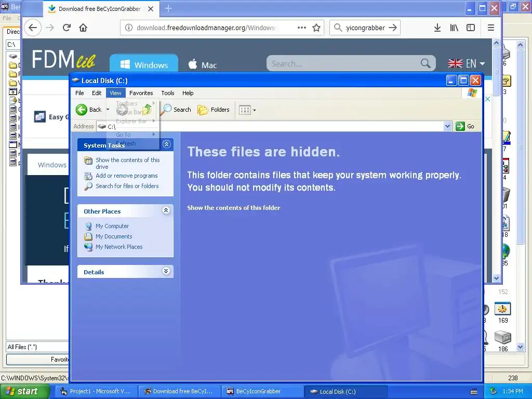
Task: Click the FDM lib logo
Action: pos(63,59)
